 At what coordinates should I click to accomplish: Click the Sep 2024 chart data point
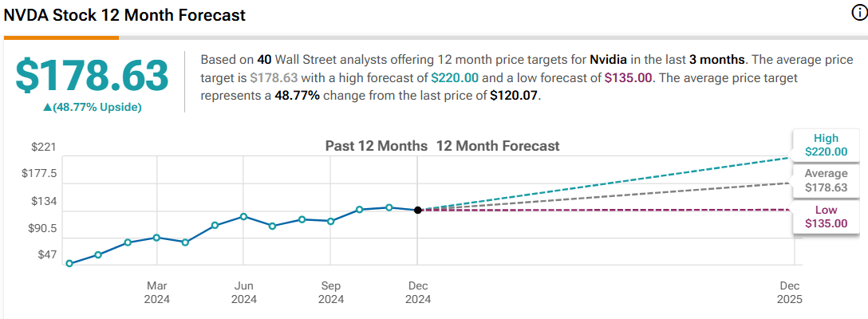(x=330, y=221)
